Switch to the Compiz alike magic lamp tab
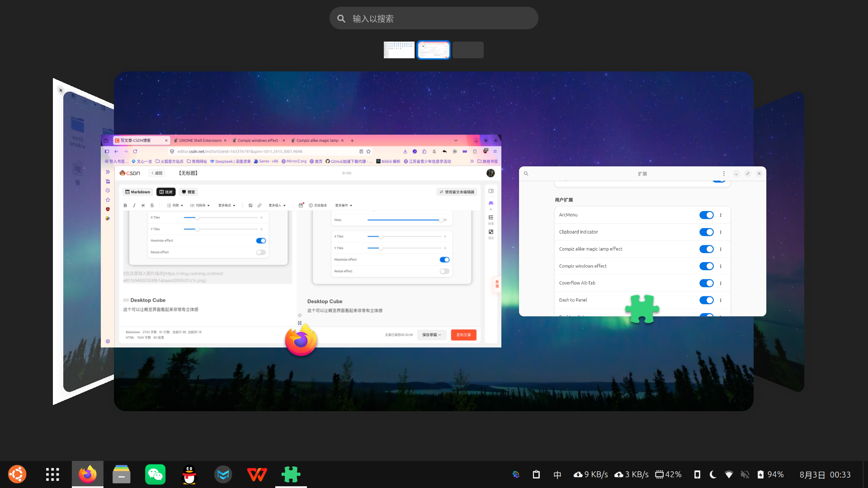 pos(317,141)
